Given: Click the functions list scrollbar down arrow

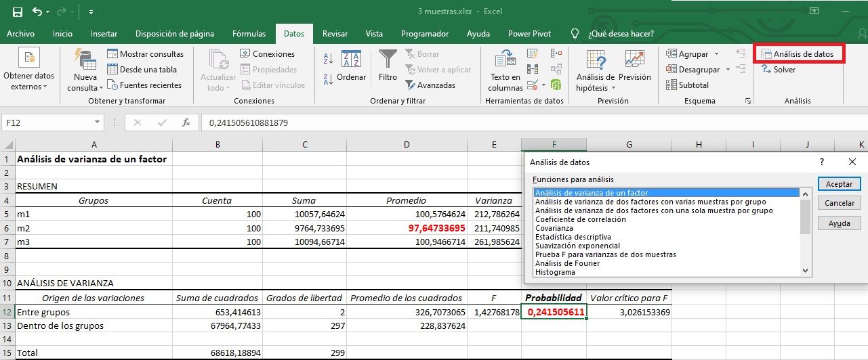Looking at the screenshot, I should click(x=806, y=270).
